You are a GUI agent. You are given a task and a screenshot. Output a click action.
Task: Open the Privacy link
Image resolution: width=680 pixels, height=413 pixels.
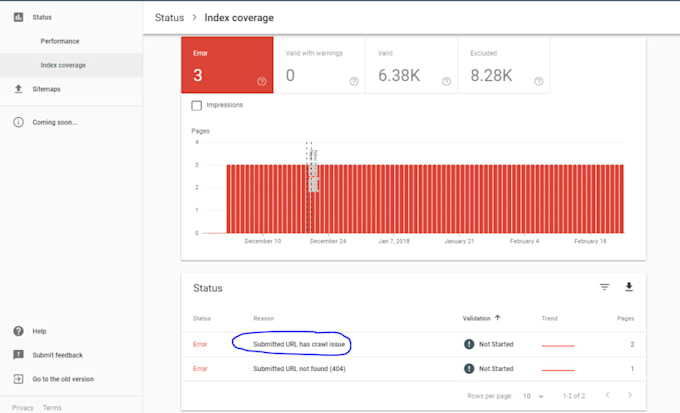(x=22, y=408)
